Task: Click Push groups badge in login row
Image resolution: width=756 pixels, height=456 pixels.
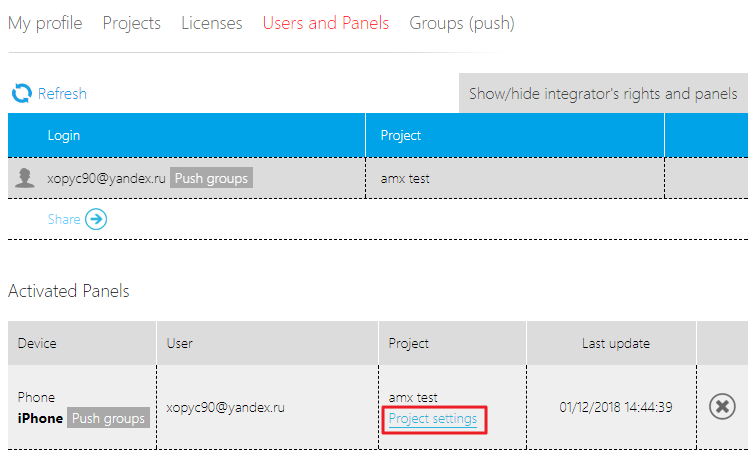Action: [x=210, y=179]
